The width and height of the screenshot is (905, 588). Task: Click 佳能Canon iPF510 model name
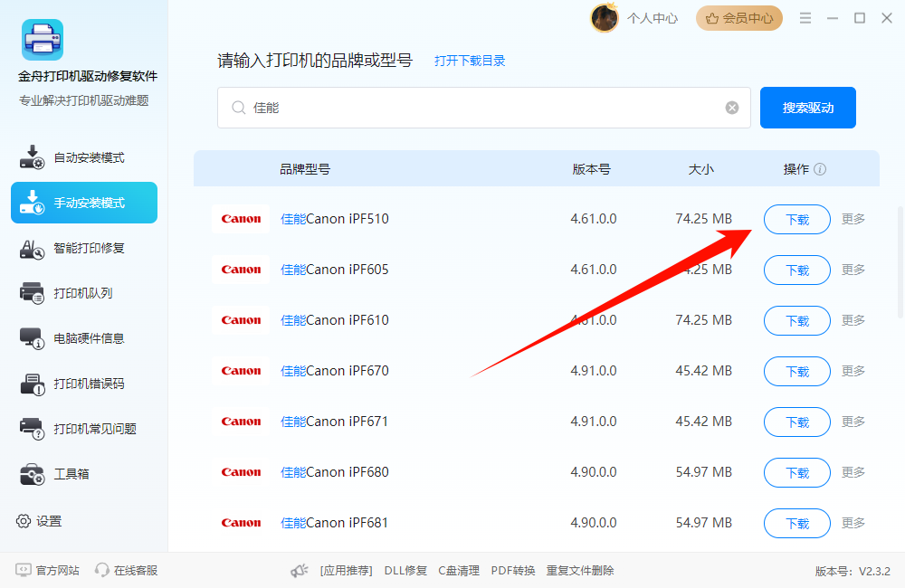pyautogui.click(x=335, y=219)
